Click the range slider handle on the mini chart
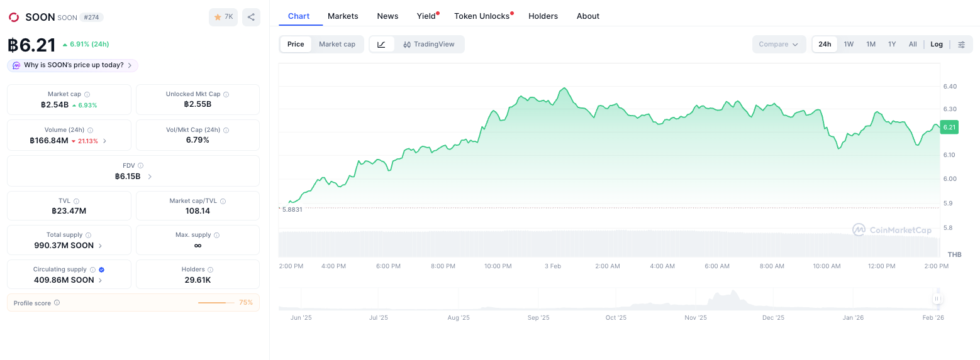Viewport: 980px width, 360px height. pos(937,299)
